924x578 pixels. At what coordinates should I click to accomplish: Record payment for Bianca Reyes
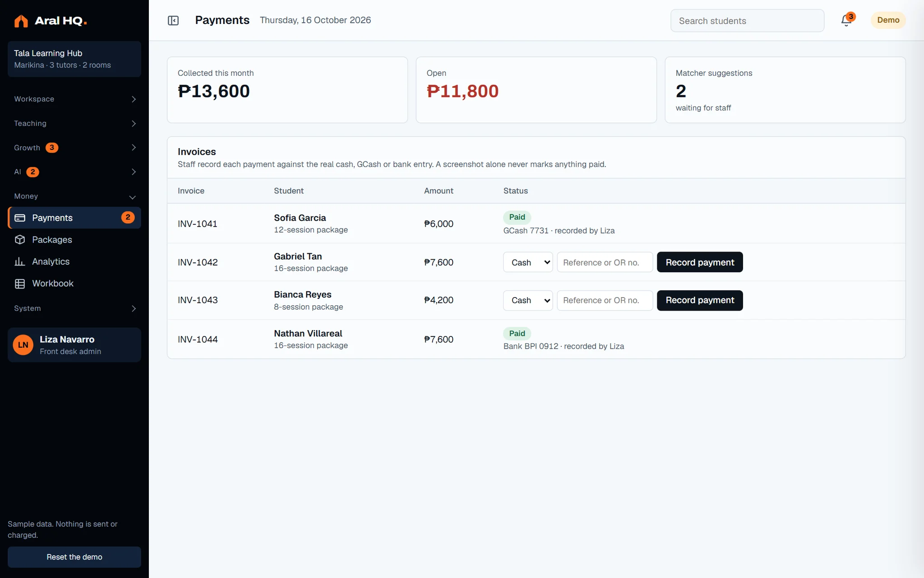[700, 300]
